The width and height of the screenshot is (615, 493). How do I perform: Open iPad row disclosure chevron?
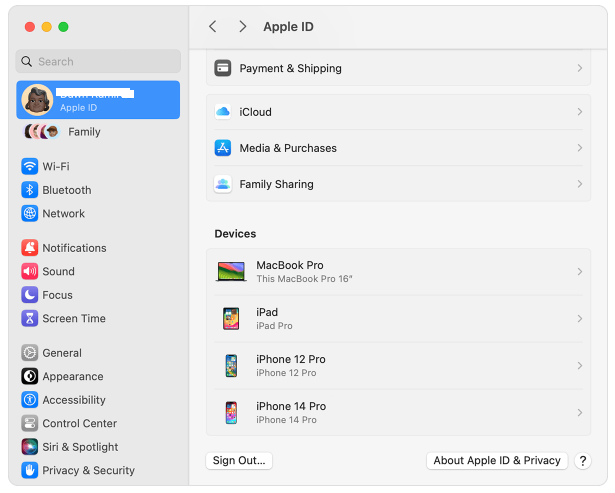(x=580, y=318)
